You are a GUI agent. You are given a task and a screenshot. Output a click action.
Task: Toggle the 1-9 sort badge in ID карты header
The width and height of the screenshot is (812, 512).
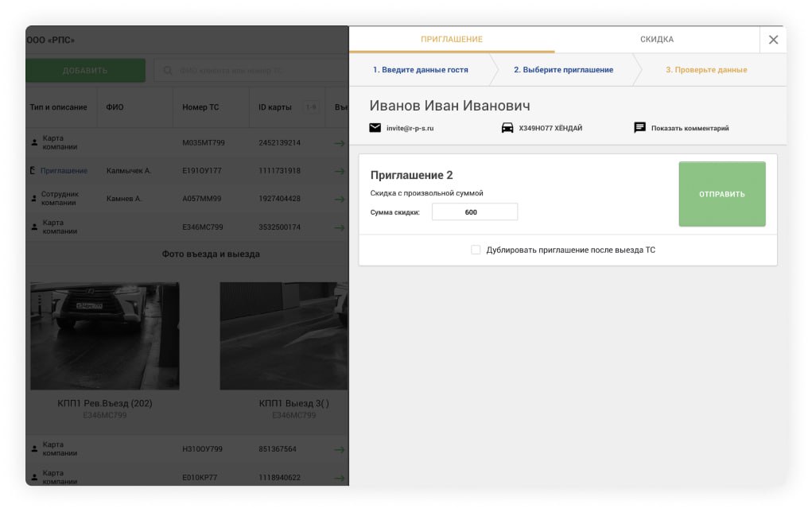coord(311,107)
